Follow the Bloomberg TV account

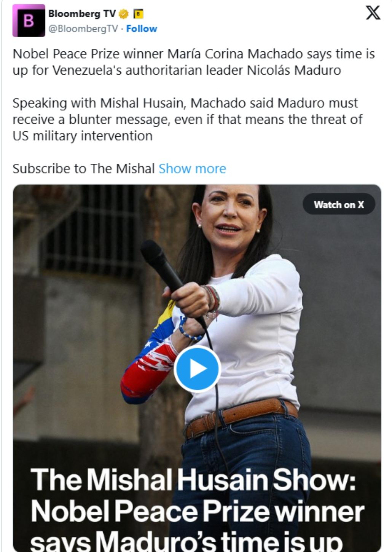point(142,29)
